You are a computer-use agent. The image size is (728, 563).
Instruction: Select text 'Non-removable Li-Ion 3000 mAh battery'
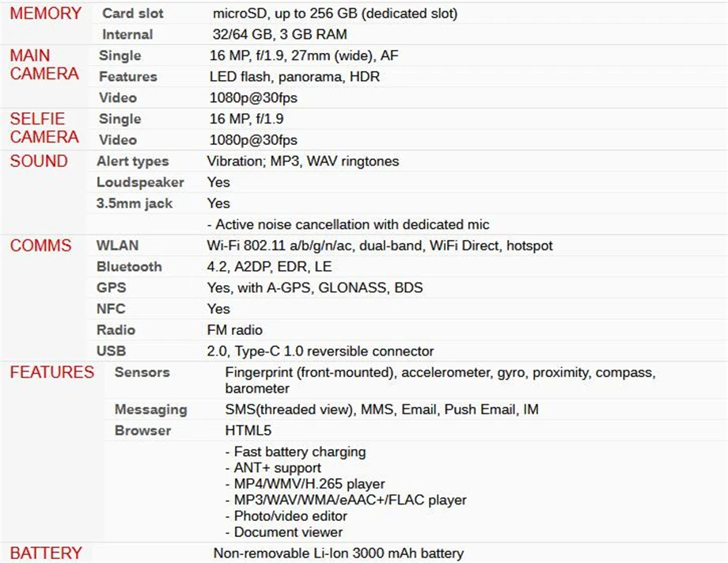click(x=339, y=553)
